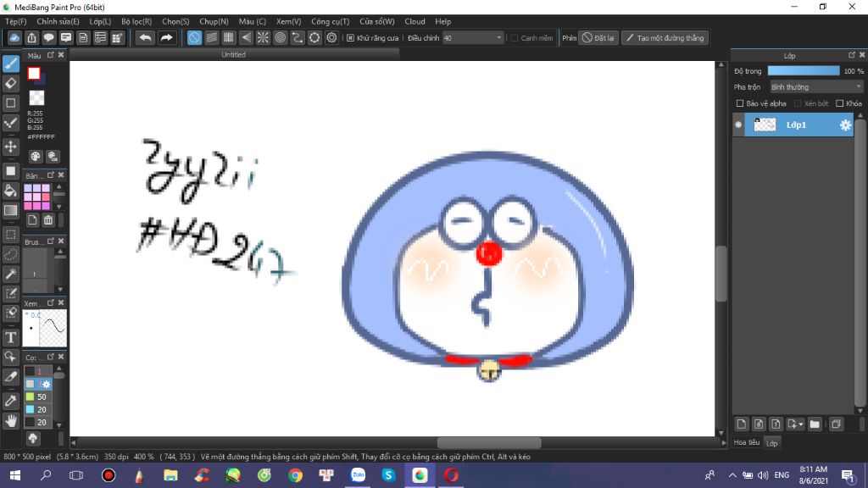Screen dimensions: 868x488
Task: Open the add-layer options dropdown arrow
Action: coord(801,424)
